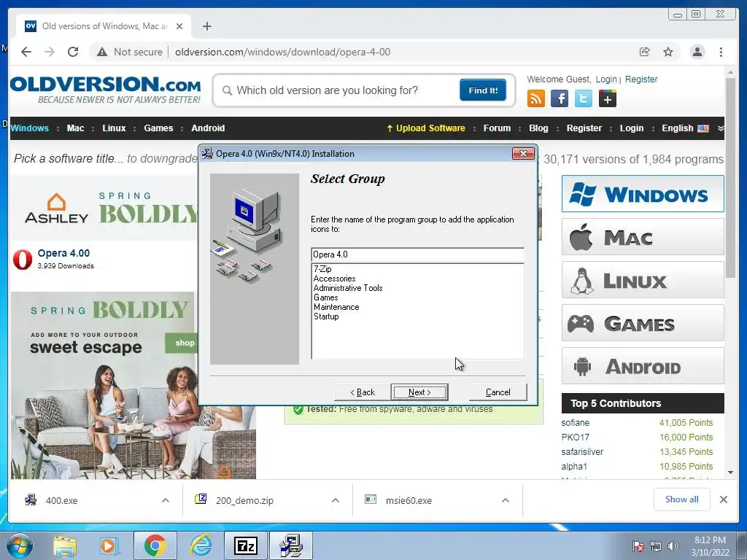Select Maintenance in the group list
The image size is (747, 560).
point(336,307)
